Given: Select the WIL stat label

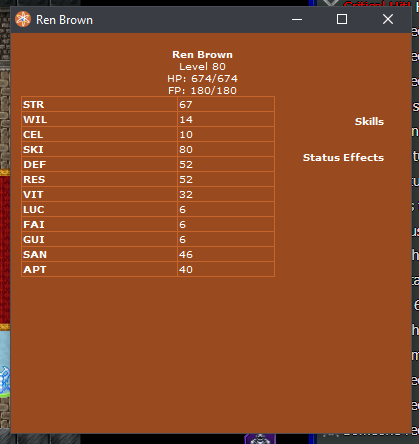Looking at the screenshot, I should tap(35, 120).
